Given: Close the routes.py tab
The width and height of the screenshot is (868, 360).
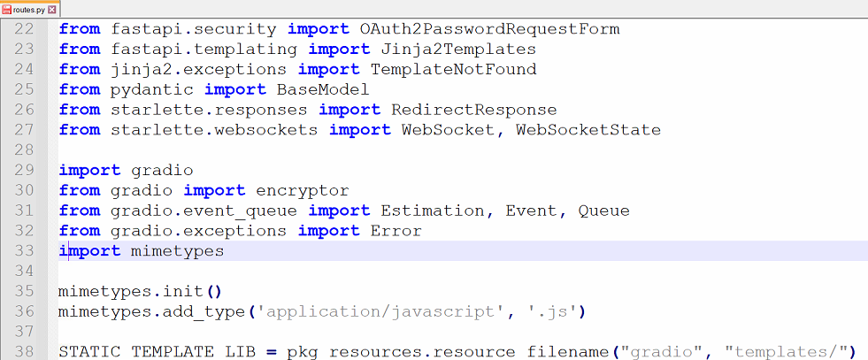Looking at the screenshot, I should click(52, 8).
